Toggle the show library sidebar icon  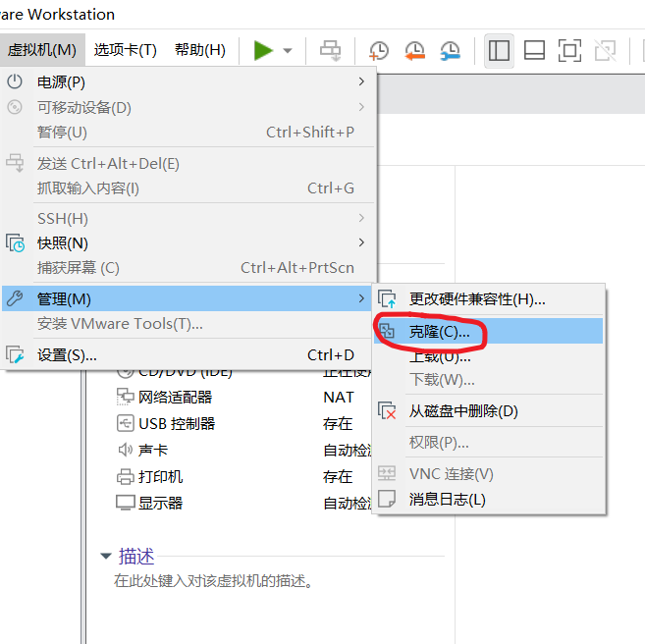tap(499, 51)
